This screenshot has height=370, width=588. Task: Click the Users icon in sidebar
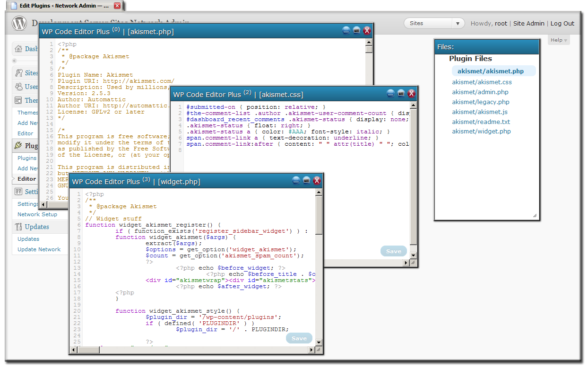(x=18, y=87)
